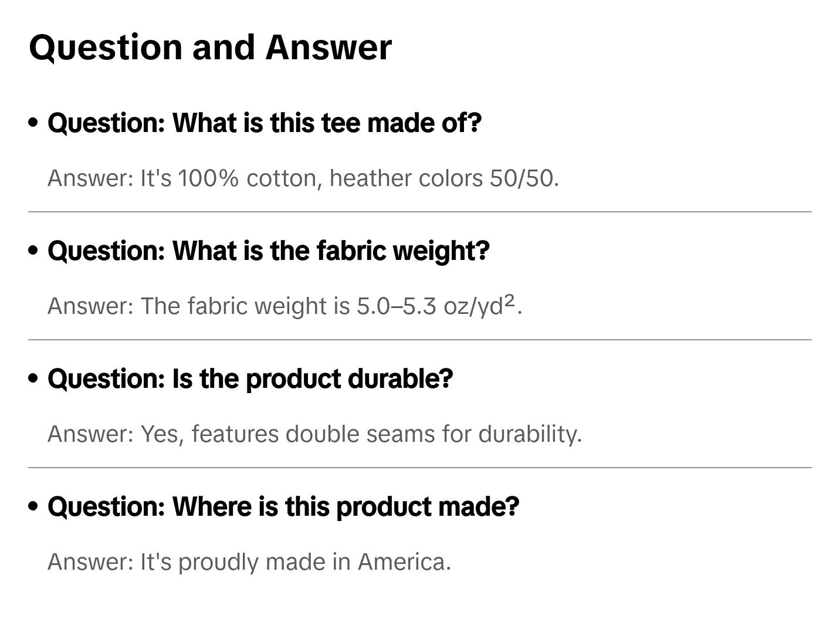Viewport: 840px width, 629px height.
Task: Click the superscript 2 in oz/yd²
Action: [509, 300]
